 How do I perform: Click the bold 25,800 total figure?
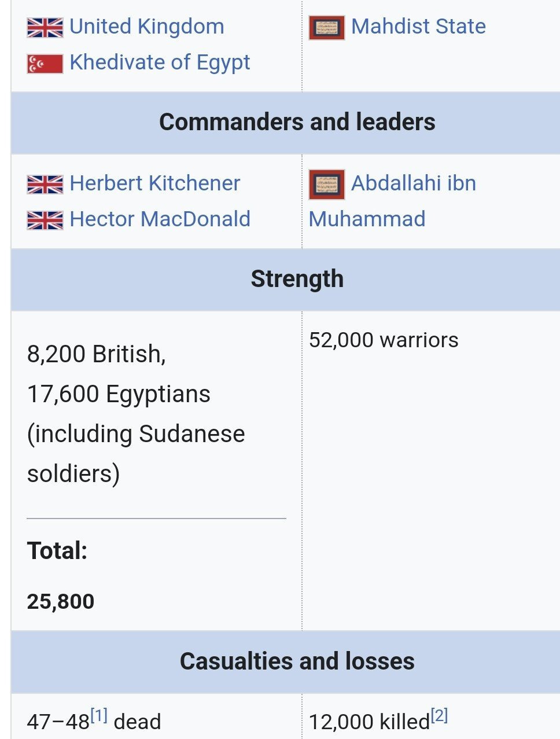tap(61, 601)
